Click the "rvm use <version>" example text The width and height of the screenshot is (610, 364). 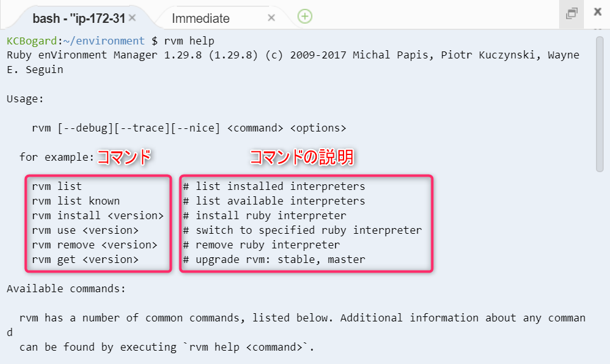coord(85,231)
